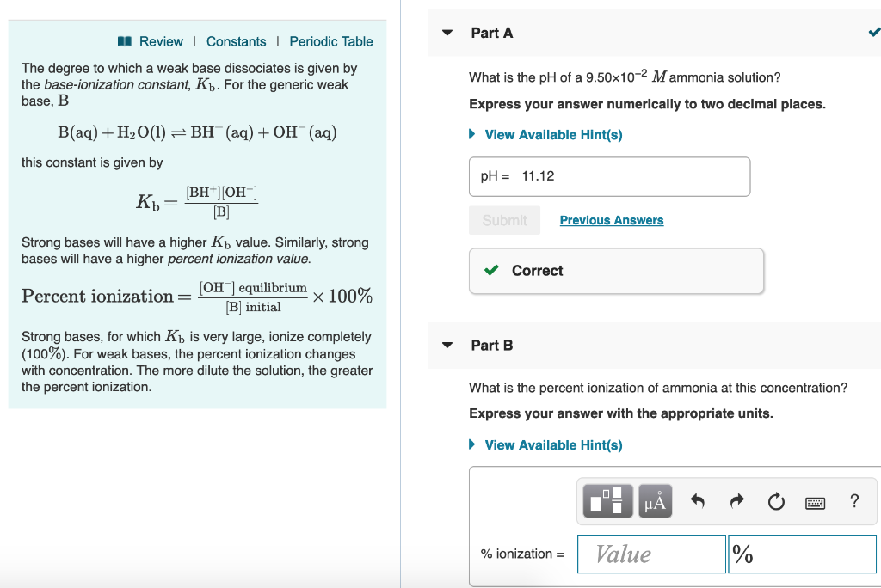The width and height of the screenshot is (881, 588).
Task: Click the undo arrow in answer toolbar
Action: [x=697, y=500]
